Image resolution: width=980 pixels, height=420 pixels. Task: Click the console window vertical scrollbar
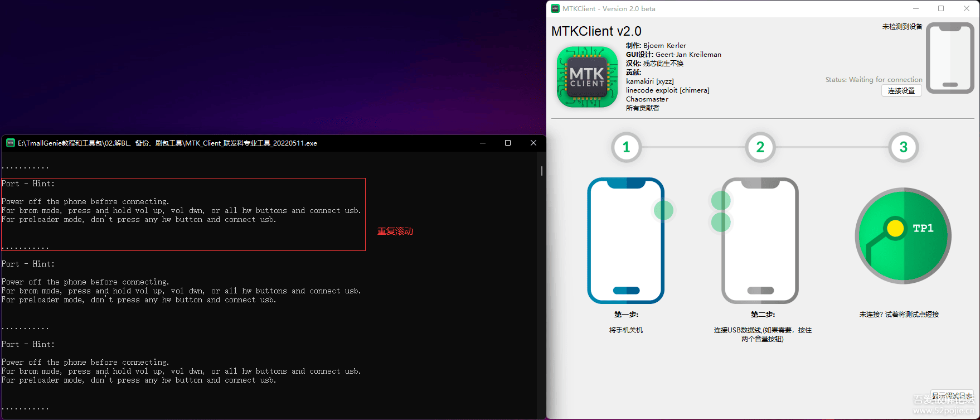pos(541,171)
